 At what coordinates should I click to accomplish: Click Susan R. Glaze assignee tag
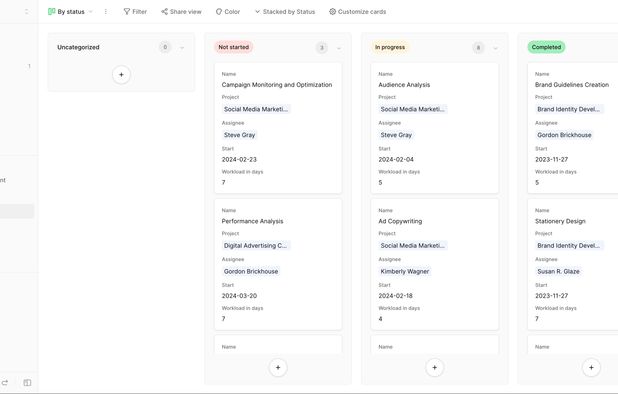point(558,271)
